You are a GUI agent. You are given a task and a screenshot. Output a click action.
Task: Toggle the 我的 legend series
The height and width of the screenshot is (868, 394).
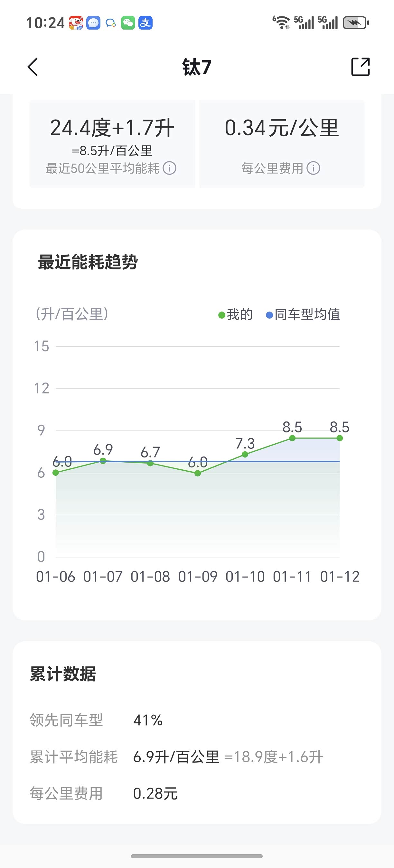point(235,315)
